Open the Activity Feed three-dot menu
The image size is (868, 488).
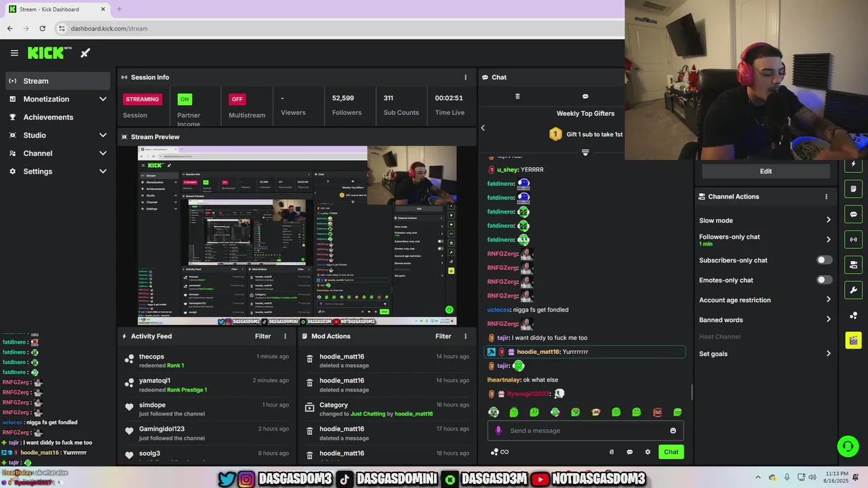point(285,336)
